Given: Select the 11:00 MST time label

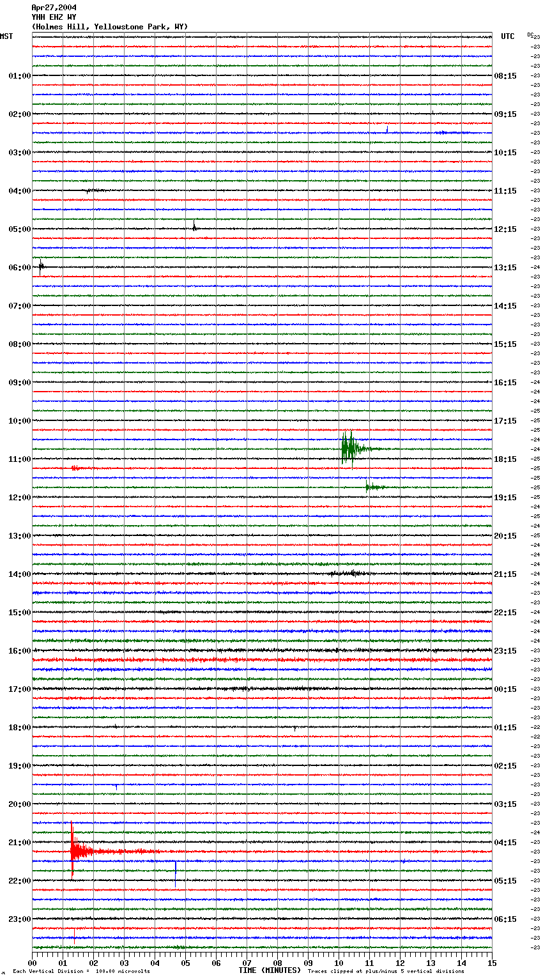Looking at the screenshot, I should coord(20,459).
